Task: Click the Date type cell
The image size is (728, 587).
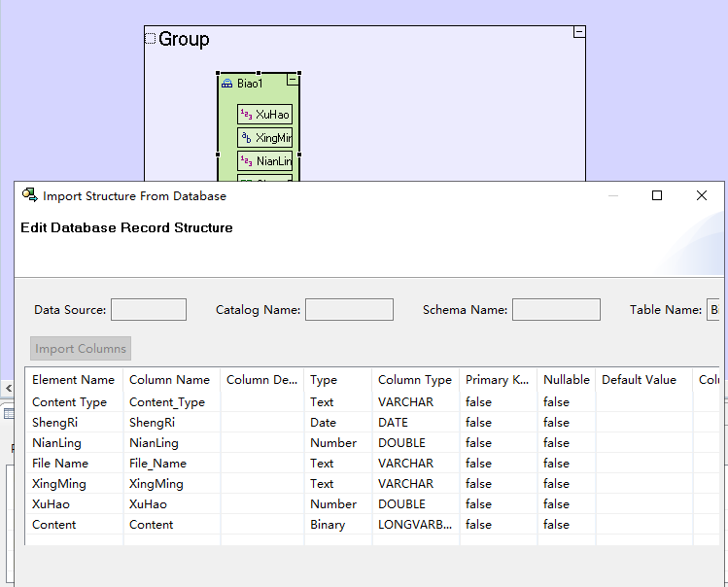Action: pyautogui.click(x=338, y=422)
